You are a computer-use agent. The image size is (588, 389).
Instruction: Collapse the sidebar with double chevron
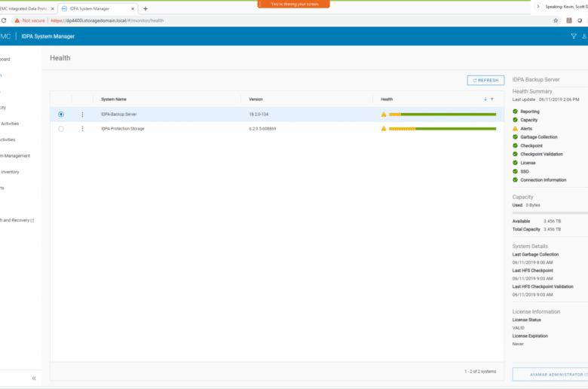(x=34, y=378)
